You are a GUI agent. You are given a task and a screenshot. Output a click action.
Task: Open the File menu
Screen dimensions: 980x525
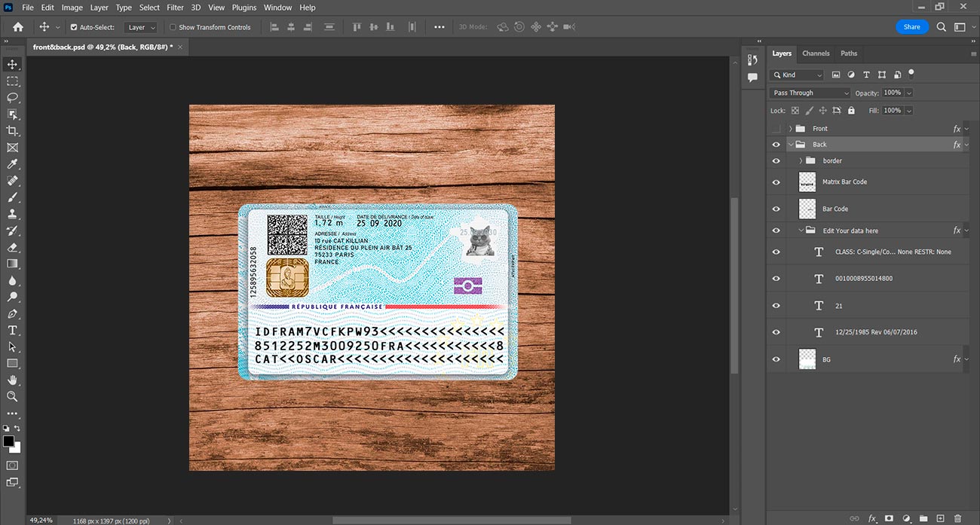28,8
